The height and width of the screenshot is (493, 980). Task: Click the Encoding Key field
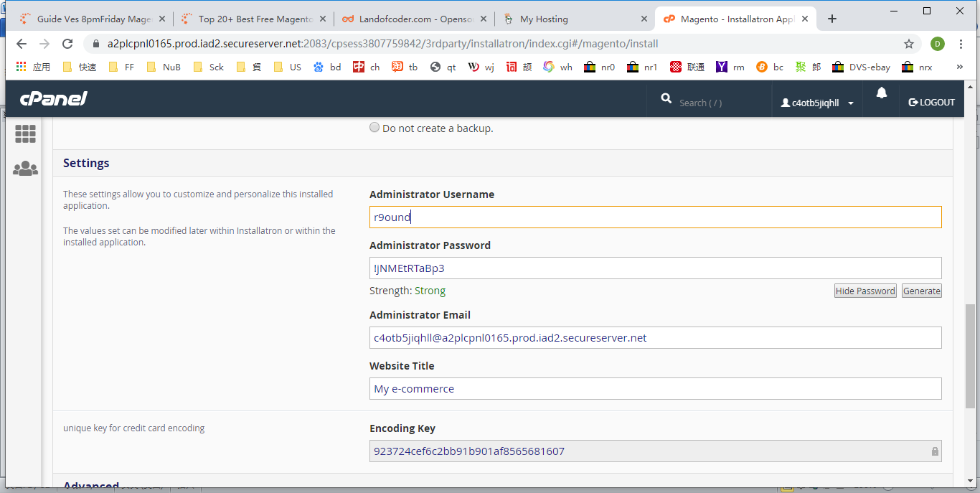click(655, 451)
